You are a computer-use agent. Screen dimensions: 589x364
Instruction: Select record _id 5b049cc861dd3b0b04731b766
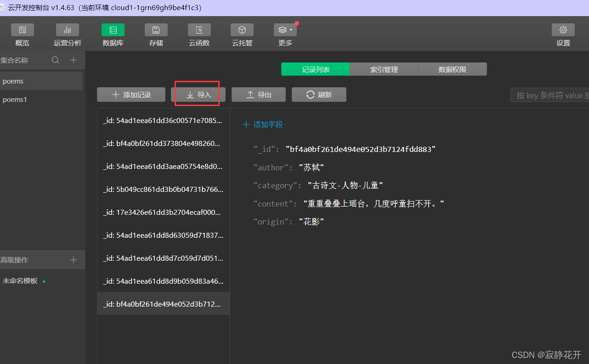(164, 189)
